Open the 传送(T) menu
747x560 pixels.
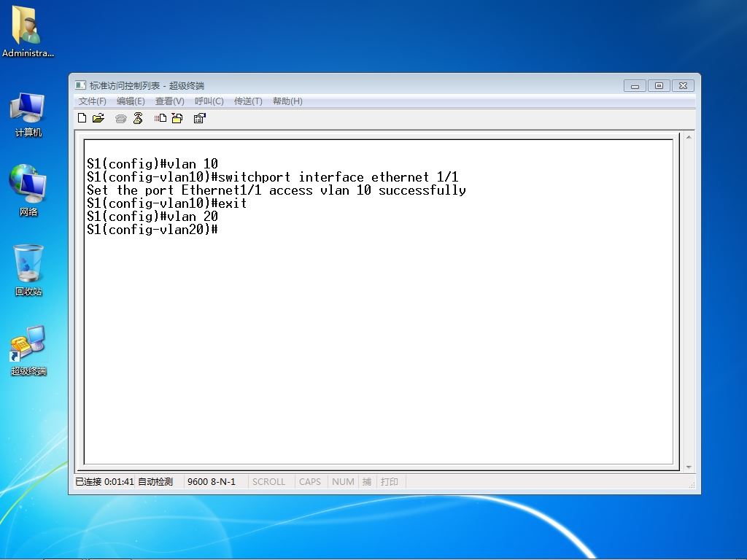pyautogui.click(x=248, y=101)
